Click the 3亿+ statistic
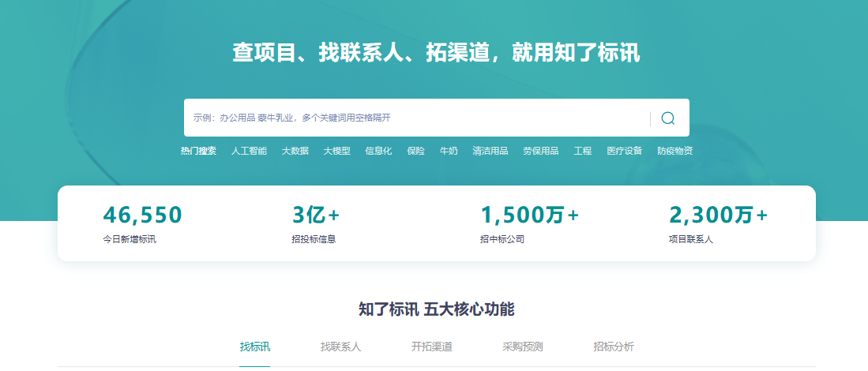Viewport: 868px width, 371px height. tap(316, 215)
